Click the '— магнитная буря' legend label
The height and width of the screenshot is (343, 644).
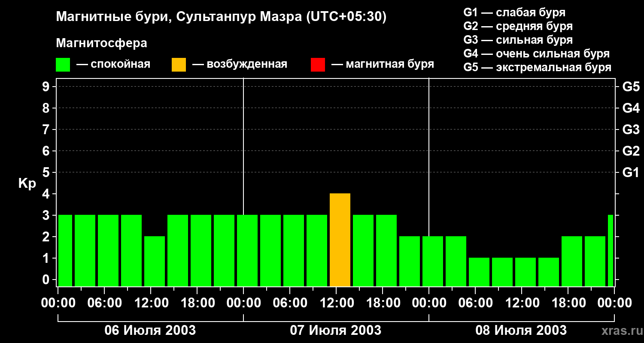point(383,65)
